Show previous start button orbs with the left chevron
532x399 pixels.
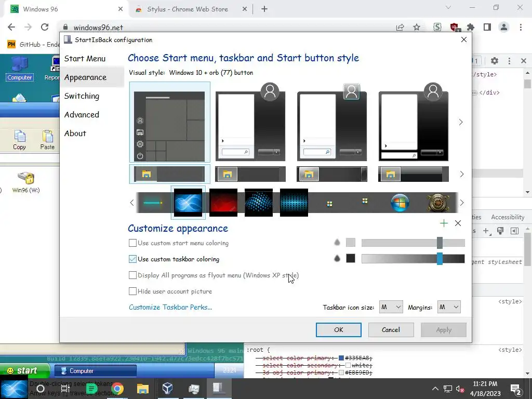pos(132,203)
